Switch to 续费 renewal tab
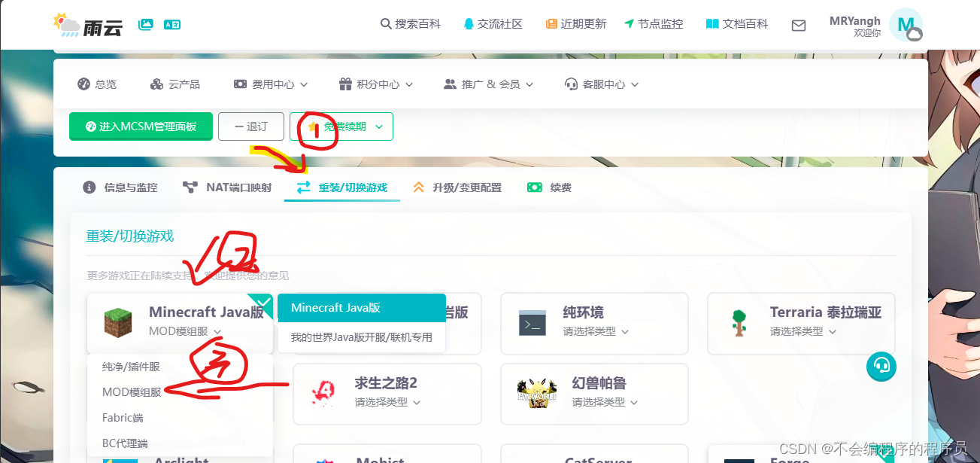The width and height of the screenshot is (980, 463). click(550, 187)
